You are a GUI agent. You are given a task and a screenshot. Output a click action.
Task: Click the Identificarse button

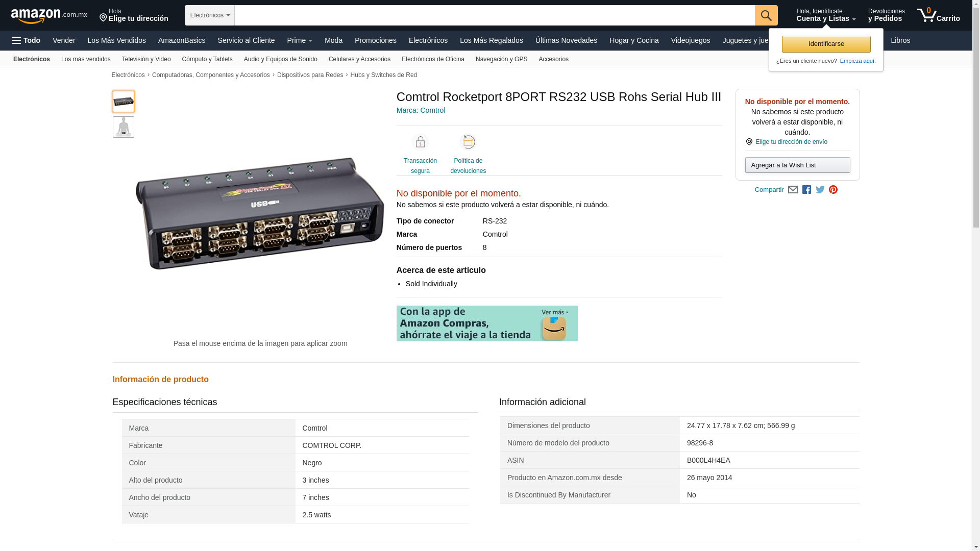[x=826, y=44]
